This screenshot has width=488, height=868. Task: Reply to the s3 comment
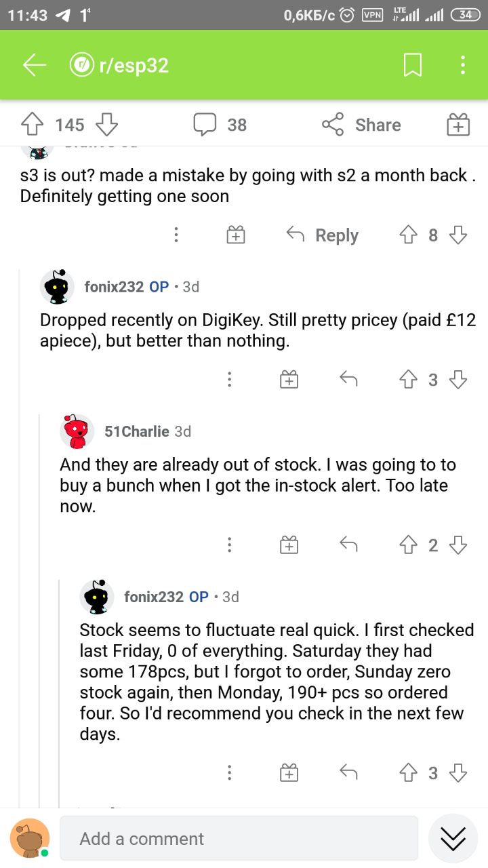(323, 235)
